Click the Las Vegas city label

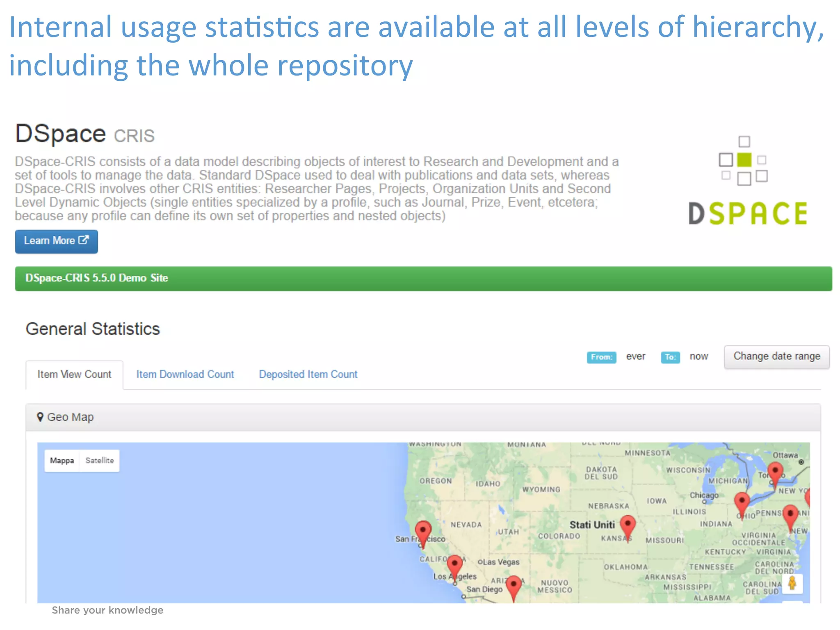pyautogui.click(x=501, y=562)
